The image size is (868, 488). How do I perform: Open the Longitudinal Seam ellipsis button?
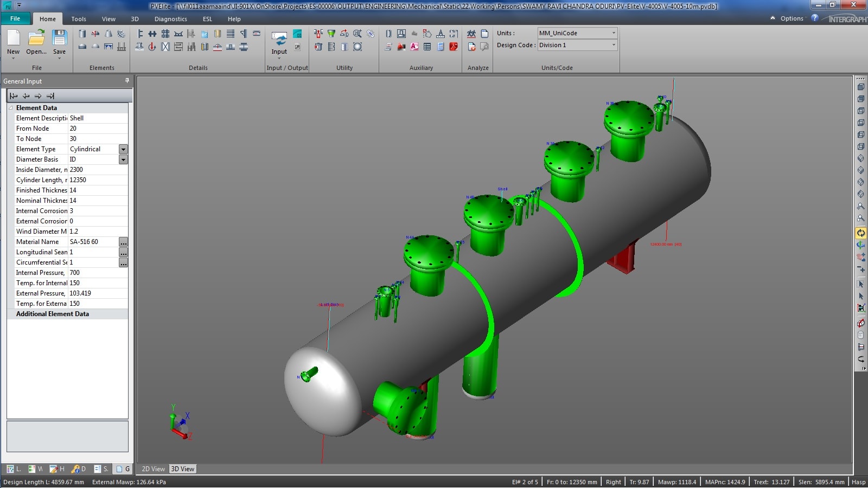click(124, 252)
